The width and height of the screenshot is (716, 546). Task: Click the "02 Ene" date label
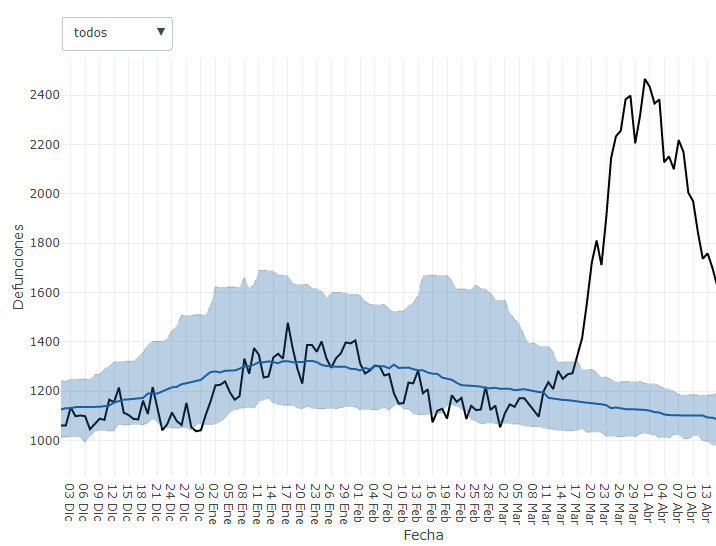(x=214, y=504)
